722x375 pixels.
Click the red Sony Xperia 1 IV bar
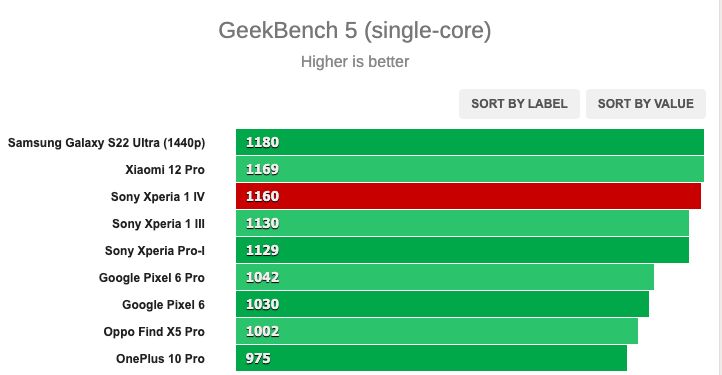pyautogui.click(x=468, y=196)
